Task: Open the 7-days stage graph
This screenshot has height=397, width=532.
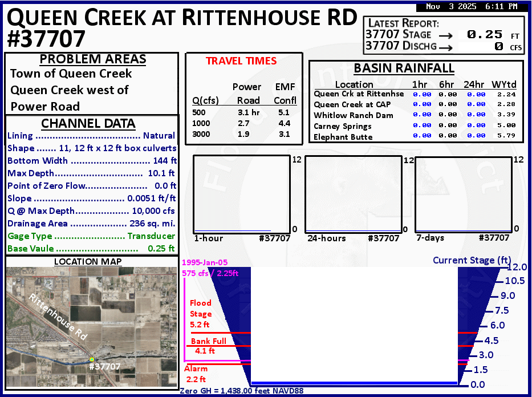Action: tap(464, 193)
